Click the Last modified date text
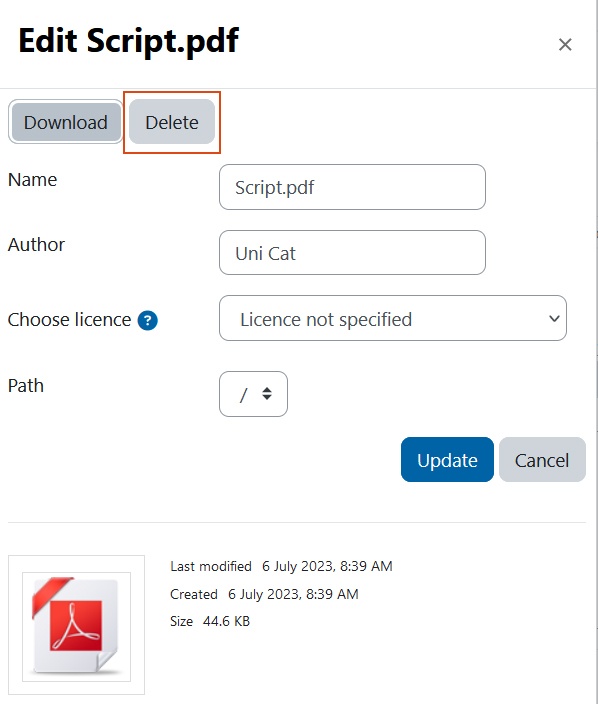The image size is (598, 704). tap(327, 566)
